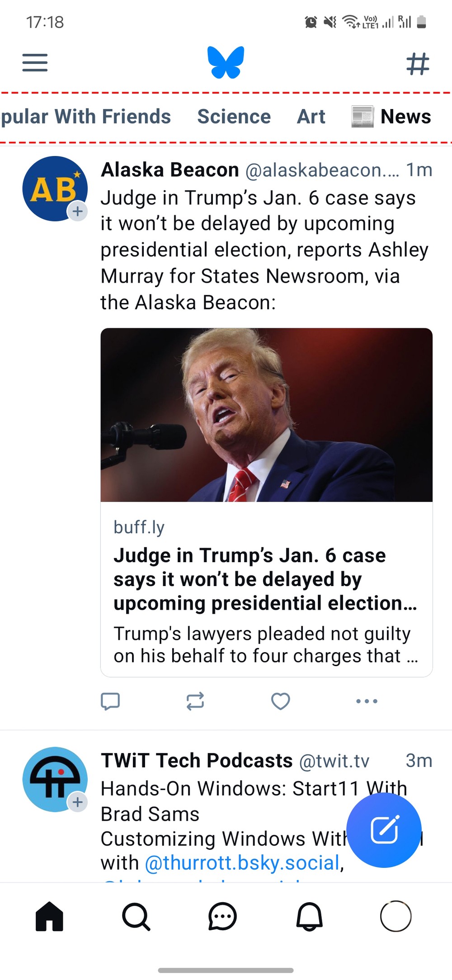Follow TWiT Tech Podcasts via plus badge
452x980 pixels.
tap(78, 802)
